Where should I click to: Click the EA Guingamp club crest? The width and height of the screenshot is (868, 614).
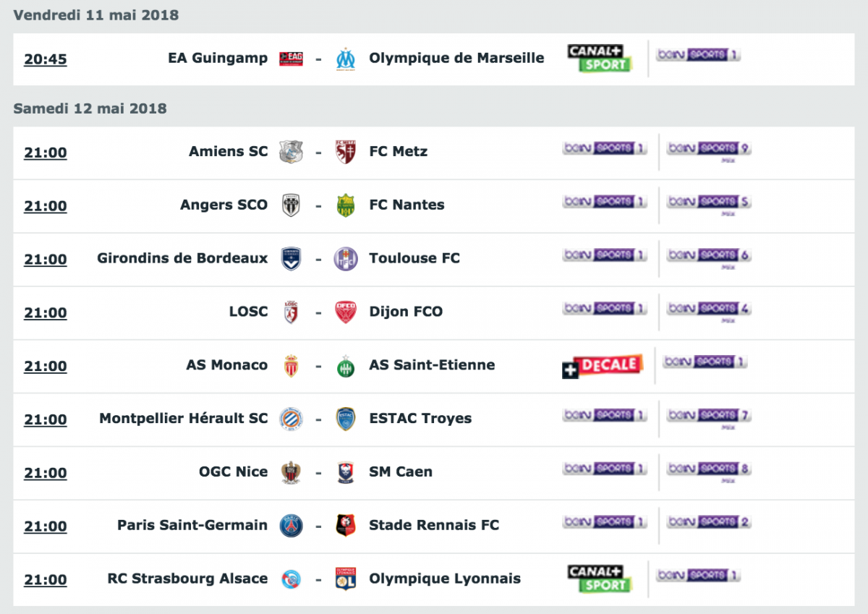point(291,59)
